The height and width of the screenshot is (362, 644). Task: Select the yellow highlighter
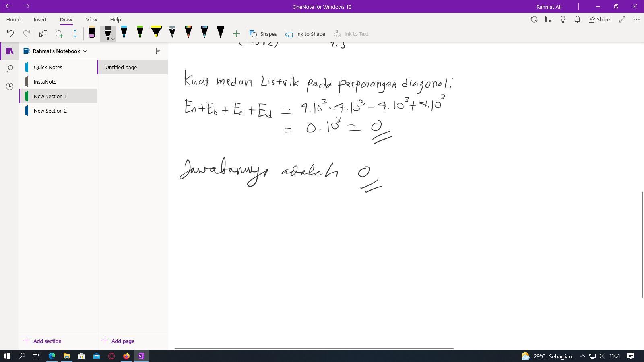156,32
